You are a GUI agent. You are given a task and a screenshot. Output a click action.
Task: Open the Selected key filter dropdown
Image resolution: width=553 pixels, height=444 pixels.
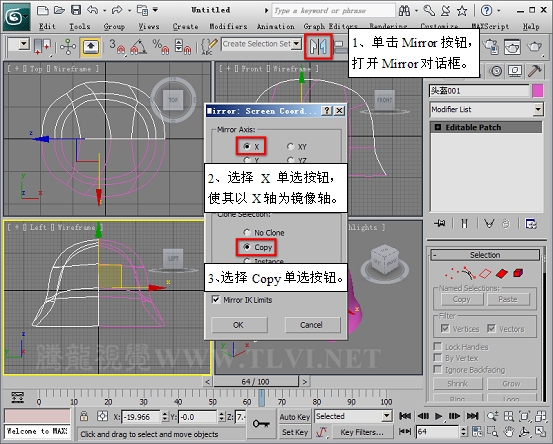(387, 416)
